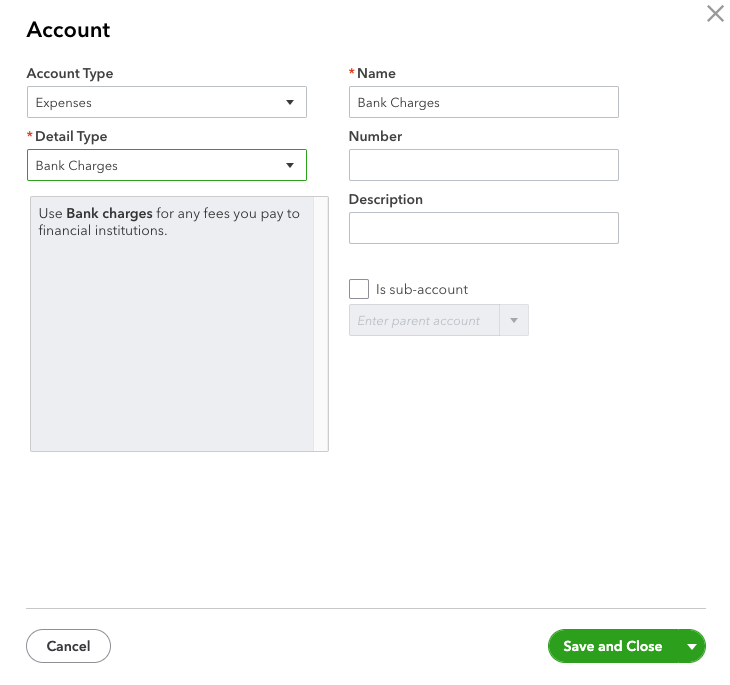
Task: Click the Detail Type label
Action: (x=71, y=136)
